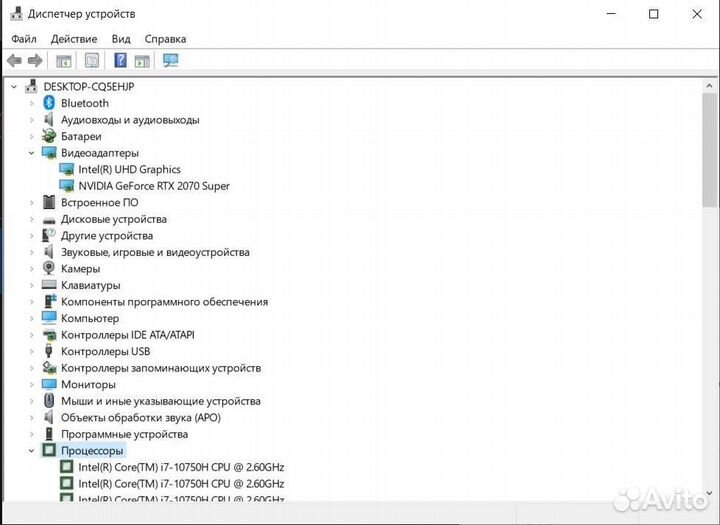Click the vertical scrollbar thumb
Viewport: 720px width, 525px height.
709,150
